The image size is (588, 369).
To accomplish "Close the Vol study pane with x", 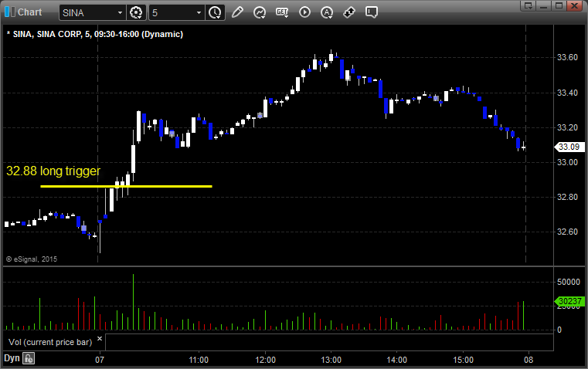I will point(100,339).
